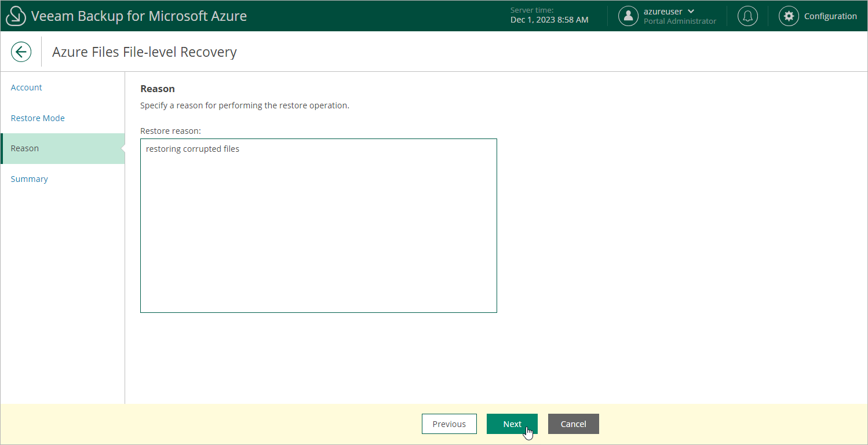Click the 'Azure Files File-level Recovery' title
Viewport: 868px width, 445px height.
tap(144, 52)
